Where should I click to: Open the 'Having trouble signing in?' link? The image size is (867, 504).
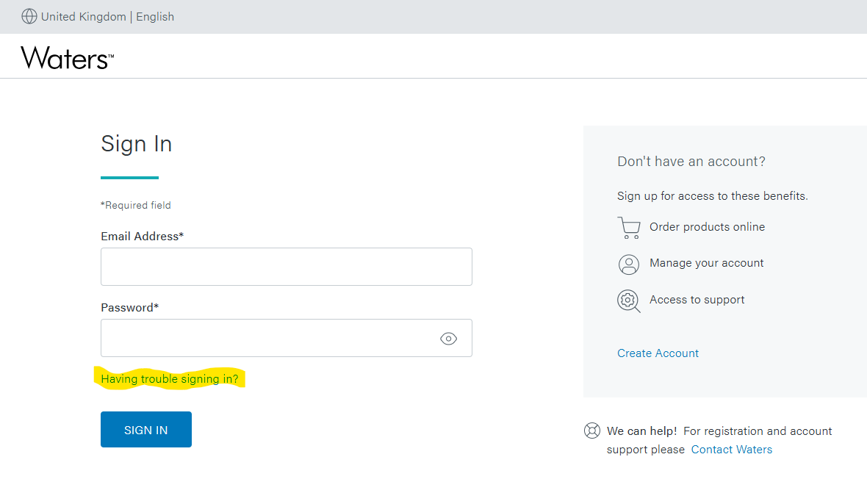point(170,379)
